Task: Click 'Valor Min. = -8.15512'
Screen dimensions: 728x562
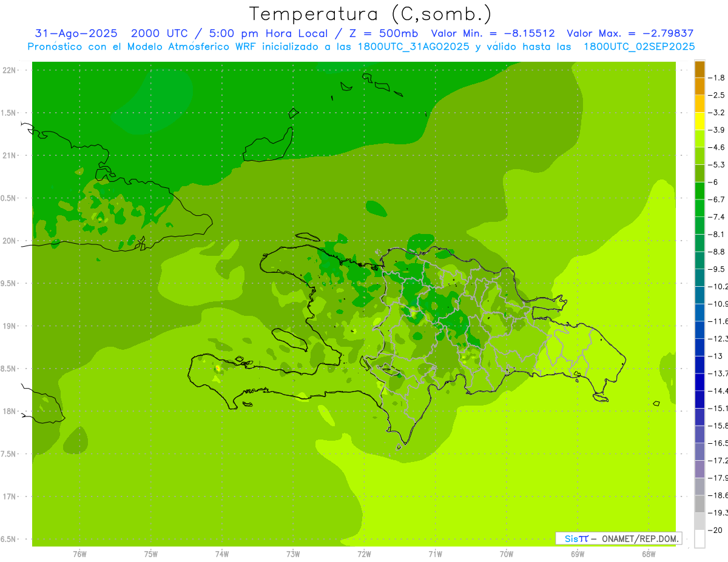Action: (x=493, y=33)
